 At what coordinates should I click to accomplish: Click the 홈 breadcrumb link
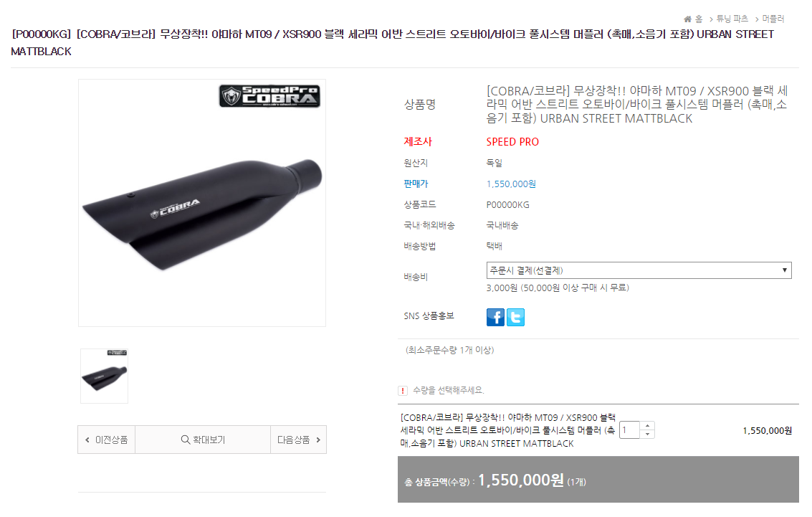pyautogui.click(x=699, y=19)
